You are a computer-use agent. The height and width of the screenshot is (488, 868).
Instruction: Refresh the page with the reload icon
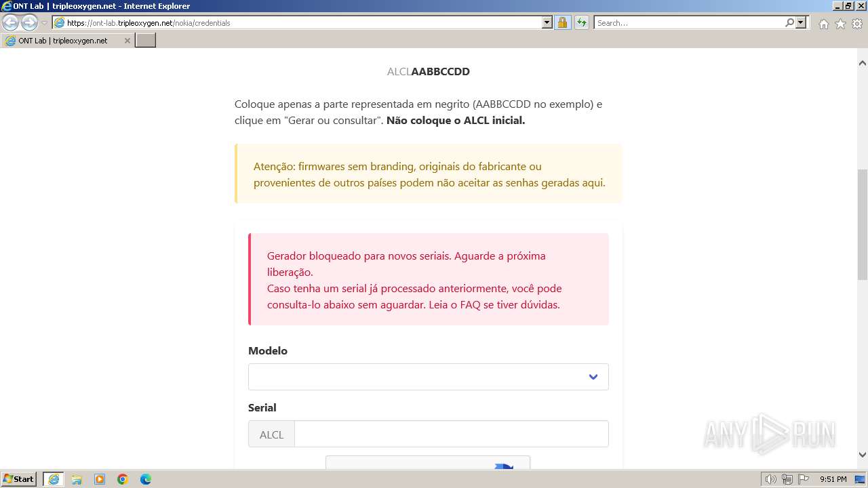tap(582, 23)
